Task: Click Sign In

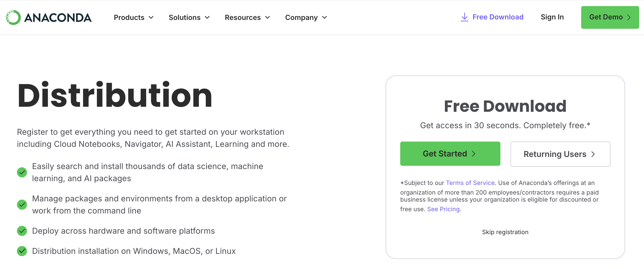Action: tap(552, 17)
